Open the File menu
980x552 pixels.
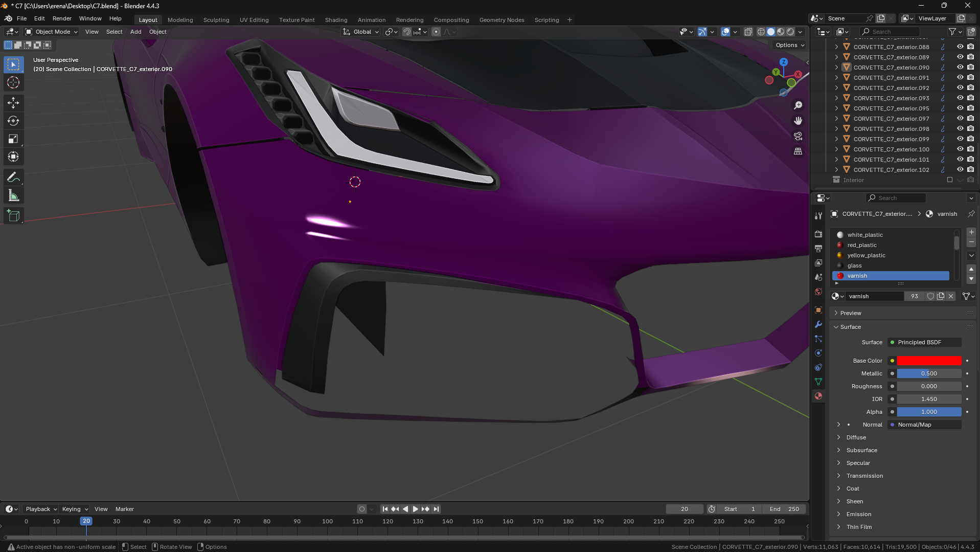pyautogui.click(x=21, y=18)
